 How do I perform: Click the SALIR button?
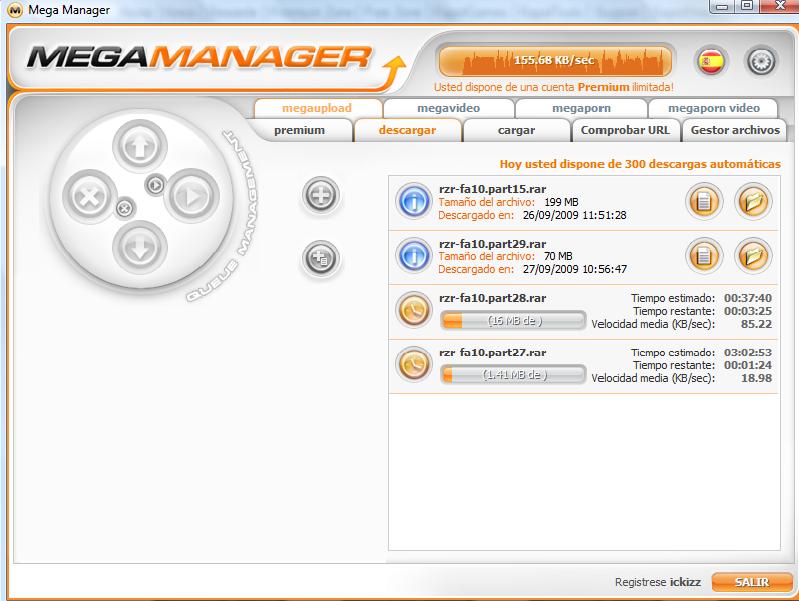[x=751, y=581]
